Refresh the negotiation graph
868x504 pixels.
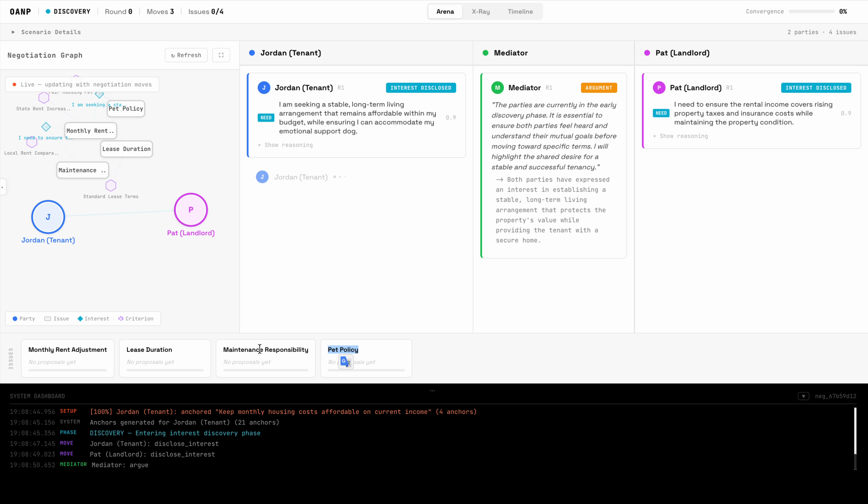186,55
